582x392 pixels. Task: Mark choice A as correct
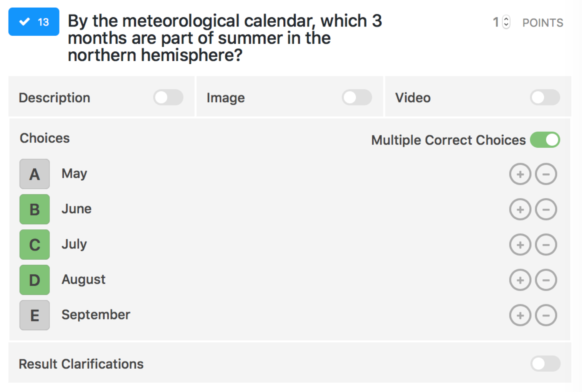(x=35, y=174)
